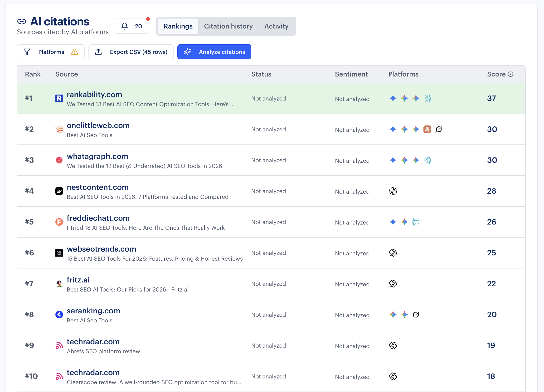This screenshot has height=392, width=544.
Task: Open techradar.com link above Ahrefs SEO platform review
Action: click(x=93, y=341)
